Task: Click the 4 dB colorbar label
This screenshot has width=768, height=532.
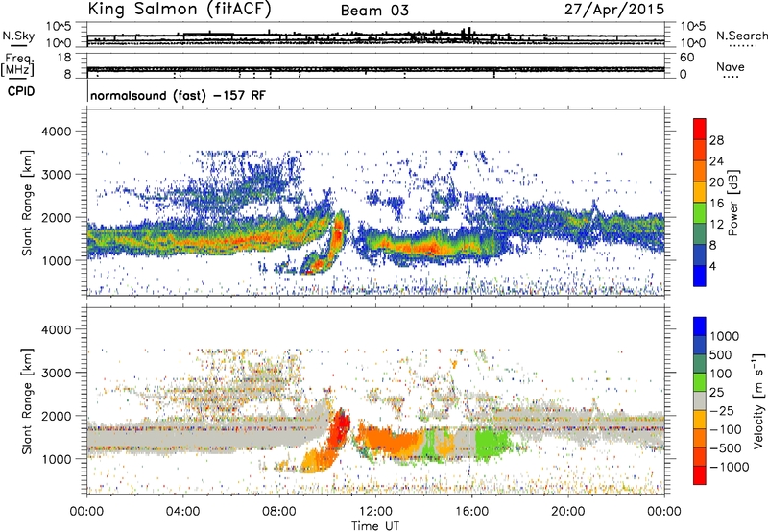Action: 713,266
